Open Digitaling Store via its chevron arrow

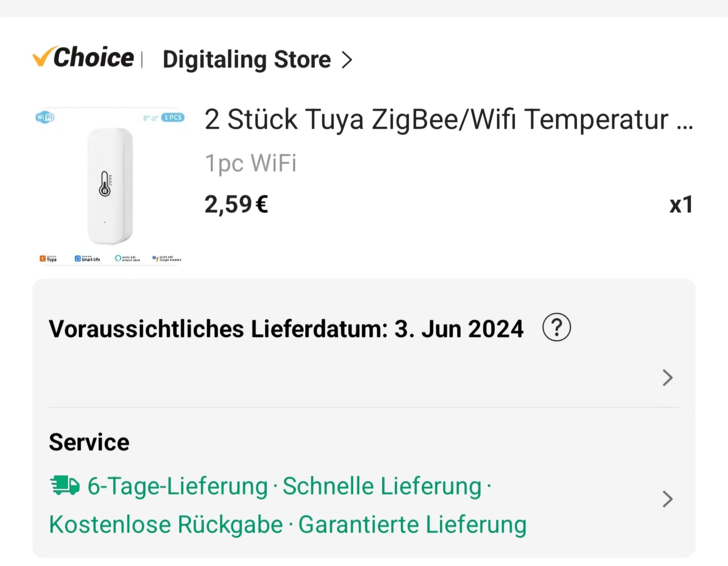tap(347, 60)
